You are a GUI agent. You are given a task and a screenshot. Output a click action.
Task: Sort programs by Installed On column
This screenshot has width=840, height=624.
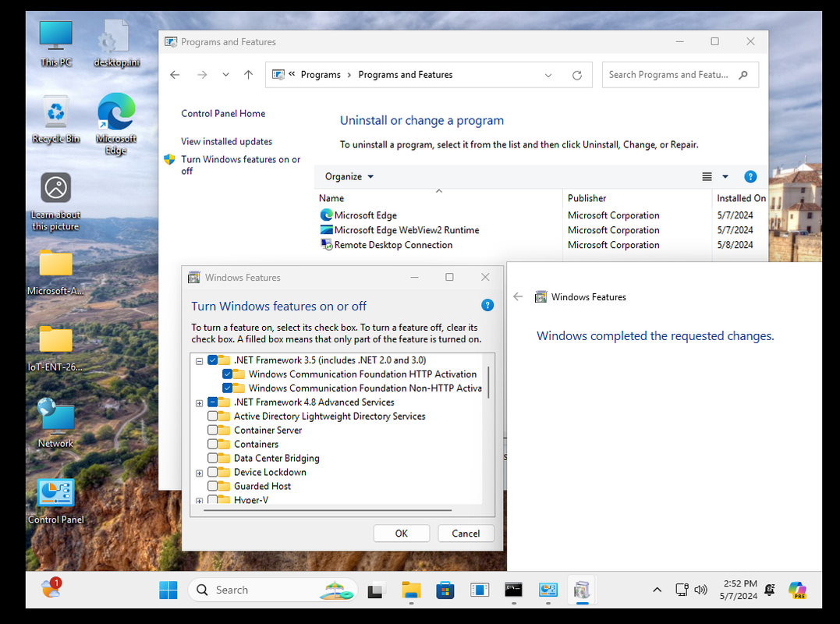[740, 197]
